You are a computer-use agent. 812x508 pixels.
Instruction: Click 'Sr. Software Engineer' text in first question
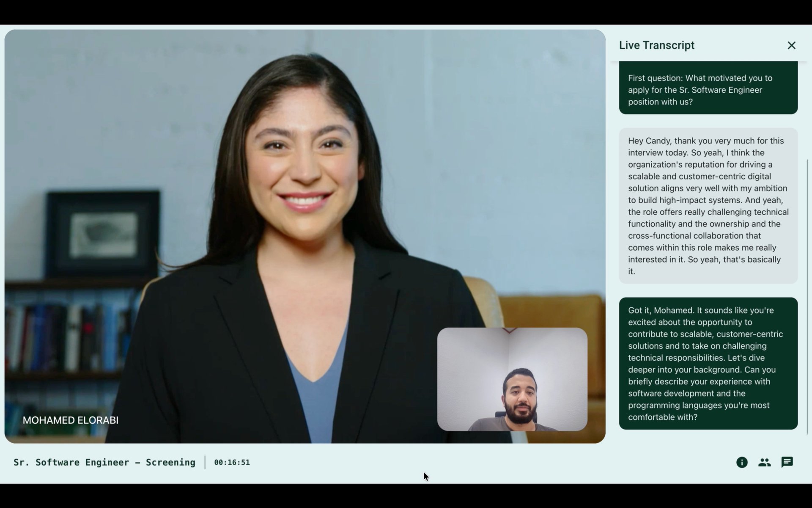720,90
